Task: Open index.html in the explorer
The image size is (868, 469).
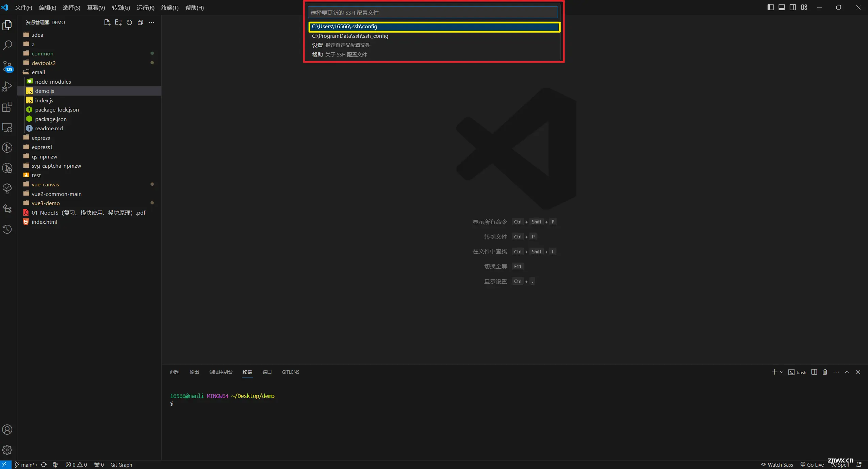Action: (x=89, y=222)
